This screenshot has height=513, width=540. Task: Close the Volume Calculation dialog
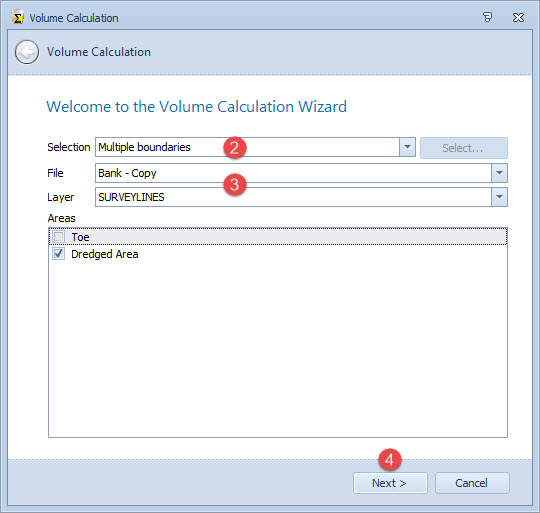pos(518,17)
